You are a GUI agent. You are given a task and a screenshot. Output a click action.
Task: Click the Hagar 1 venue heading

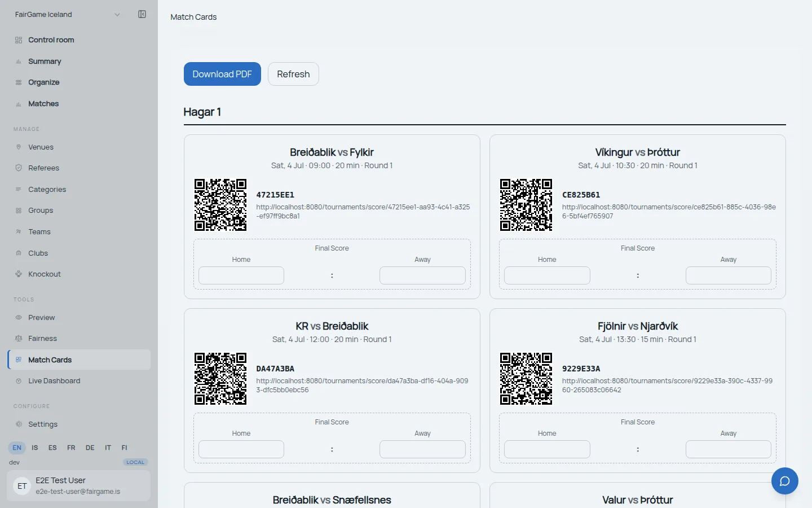(x=202, y=112)
